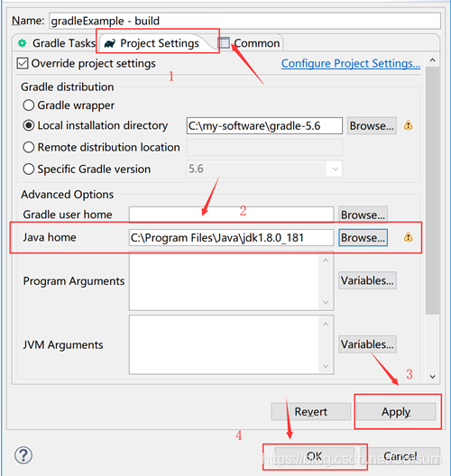This screenshot has height=476, width=451.
Task: Select Specific Gradle version radio button
Action: click(29, 169)
